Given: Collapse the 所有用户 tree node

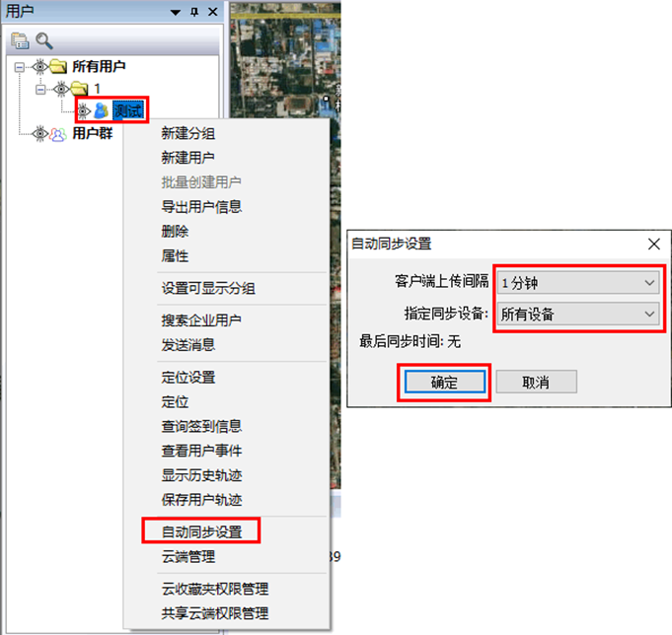Looking at the screenshot, I should [20, 67].
